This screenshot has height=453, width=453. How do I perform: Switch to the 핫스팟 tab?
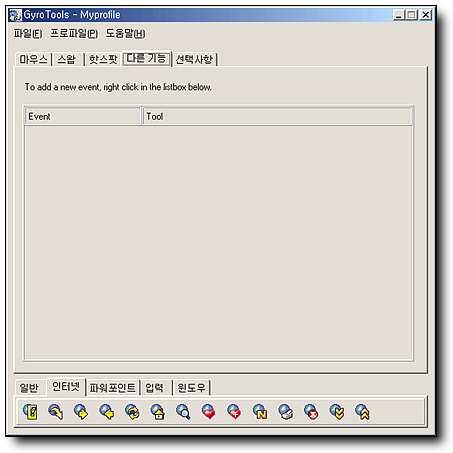(103, 59)
